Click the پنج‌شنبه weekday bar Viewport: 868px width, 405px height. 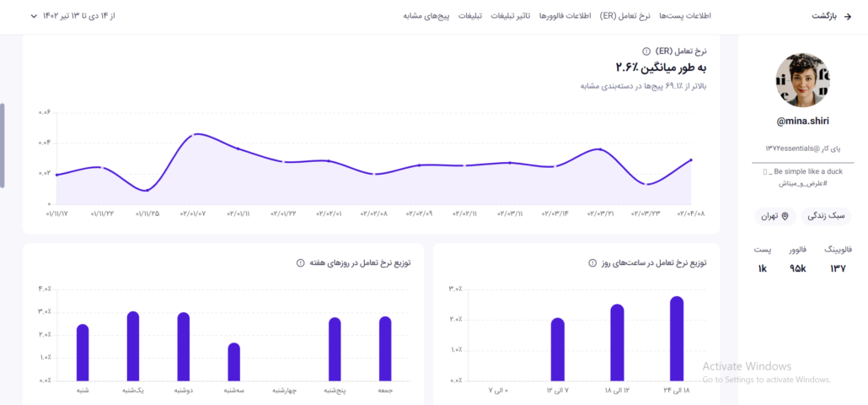click(335, 349)
